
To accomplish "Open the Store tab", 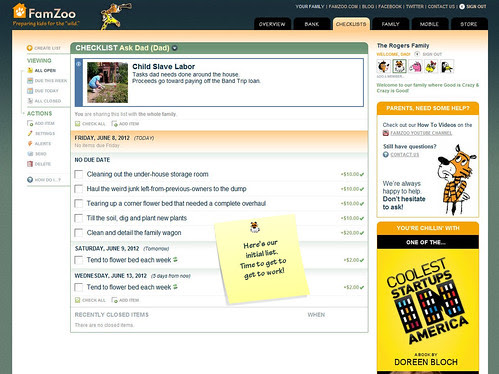I will click(469, 24).
